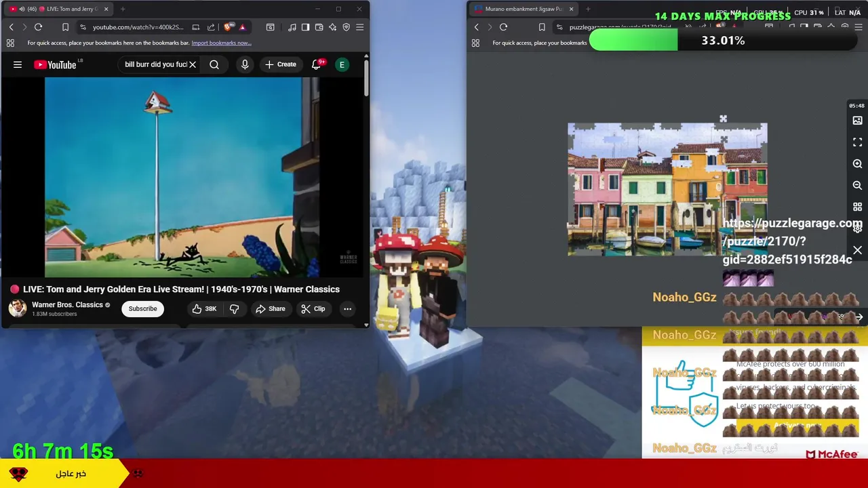Click the share icon in YouTube address bar

[x=211, y=27]
